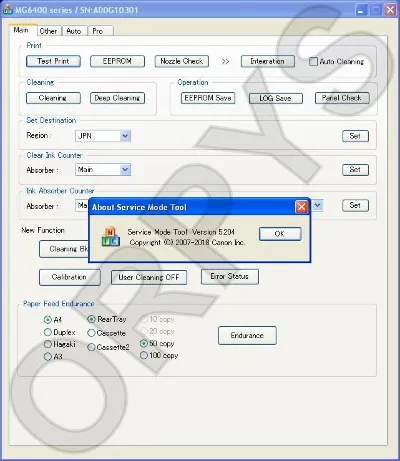Open Panel Check
The width and height of the screenshot is (400, 461).
click(342, 98)
